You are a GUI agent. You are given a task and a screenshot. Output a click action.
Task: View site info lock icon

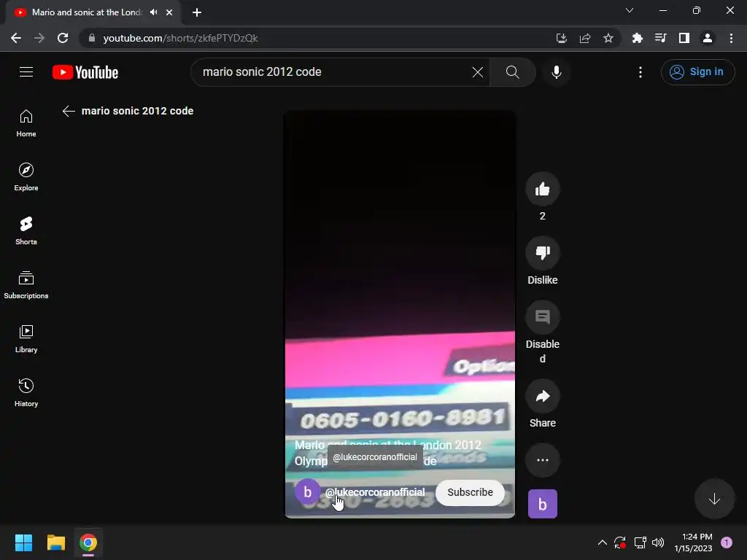click(92, 38)
